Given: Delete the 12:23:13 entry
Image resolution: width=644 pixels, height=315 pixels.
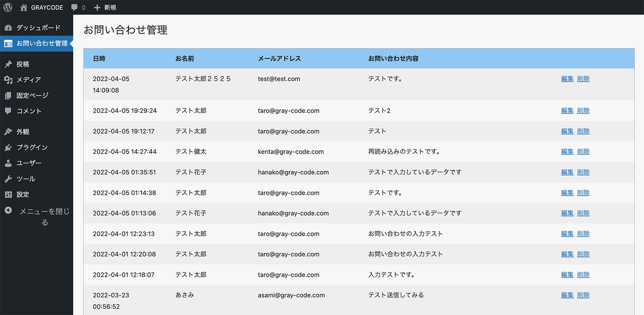Looking at the screenshot, I should point(583,234).
